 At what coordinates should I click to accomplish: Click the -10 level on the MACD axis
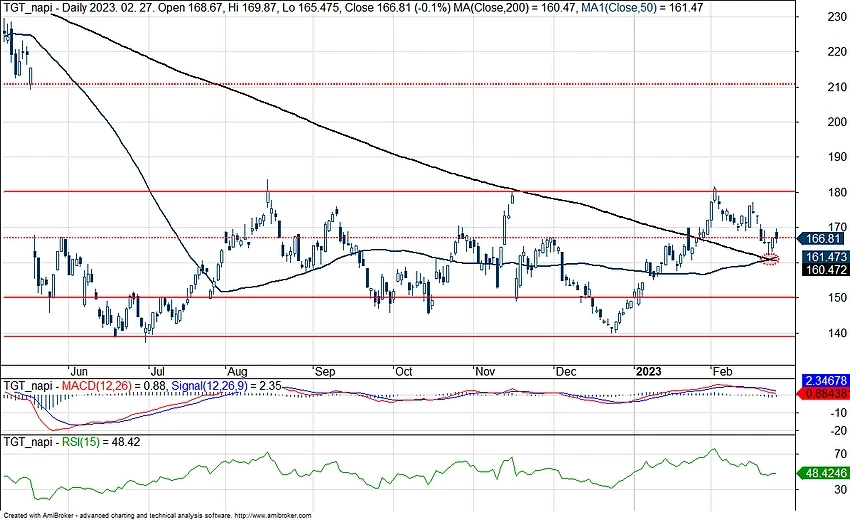[x=839, y=413]
